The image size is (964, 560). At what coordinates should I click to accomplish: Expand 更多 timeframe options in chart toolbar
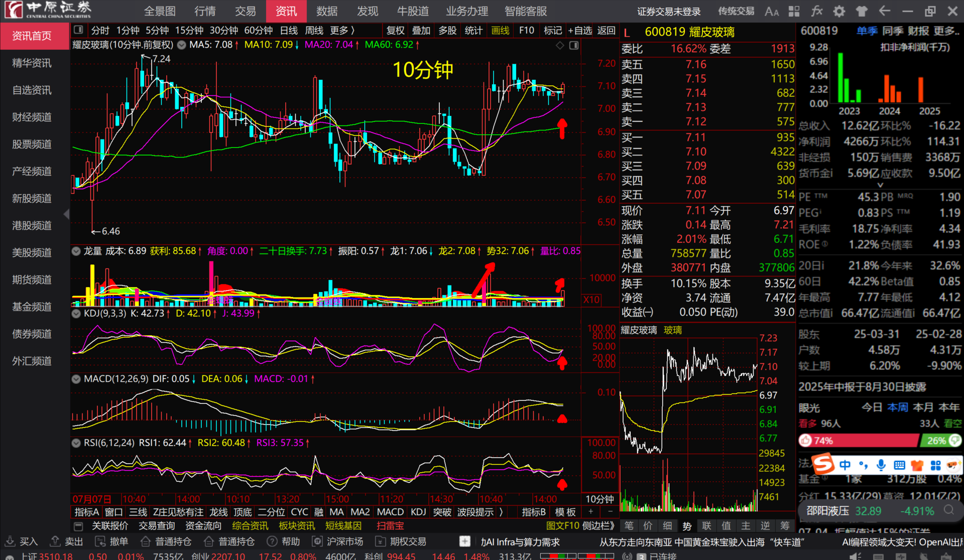pos(342,31)
